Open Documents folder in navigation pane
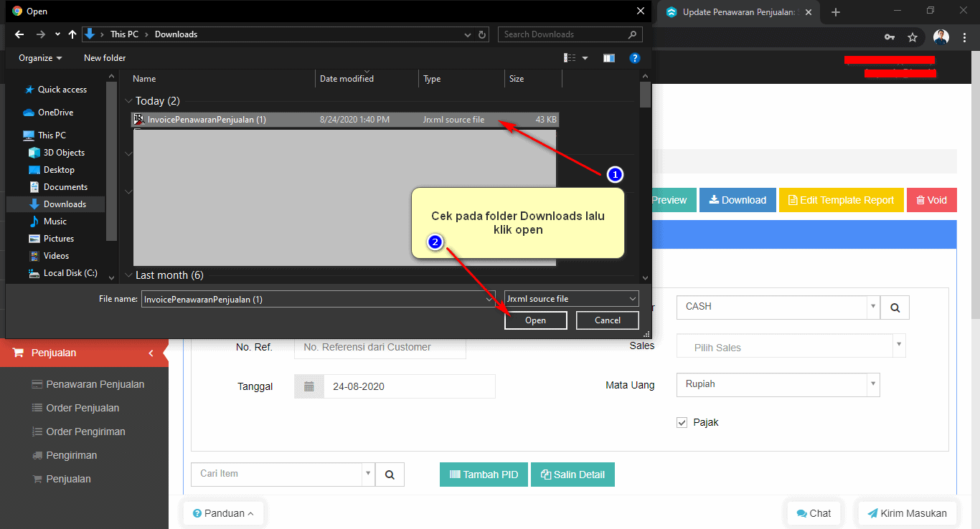Viewport: 980px width, 529px height. 59,187
